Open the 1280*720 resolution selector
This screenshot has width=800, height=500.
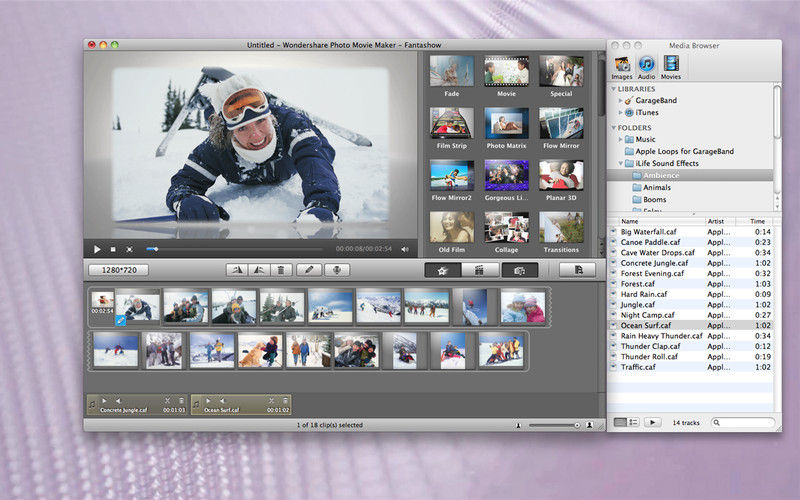119,270
